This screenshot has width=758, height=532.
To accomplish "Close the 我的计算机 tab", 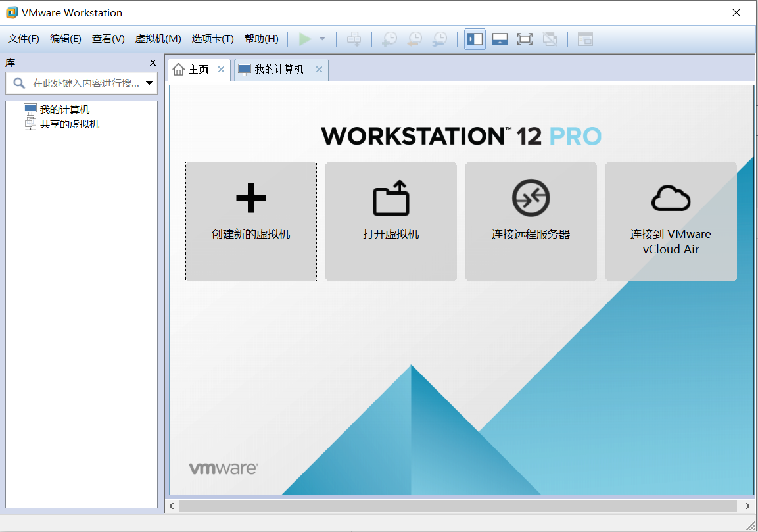I will click(319, 69).
